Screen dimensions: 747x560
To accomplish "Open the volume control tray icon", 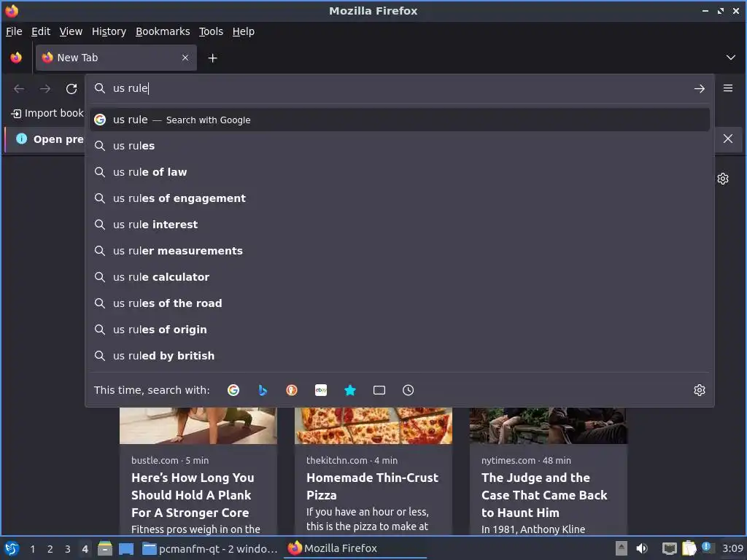I will [642, 548].
